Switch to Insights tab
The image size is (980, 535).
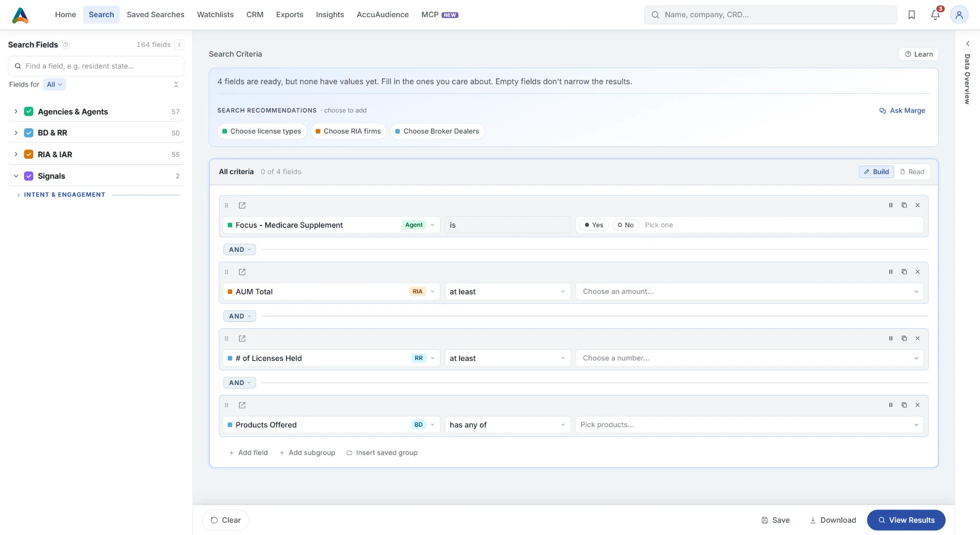coord(330,15)
